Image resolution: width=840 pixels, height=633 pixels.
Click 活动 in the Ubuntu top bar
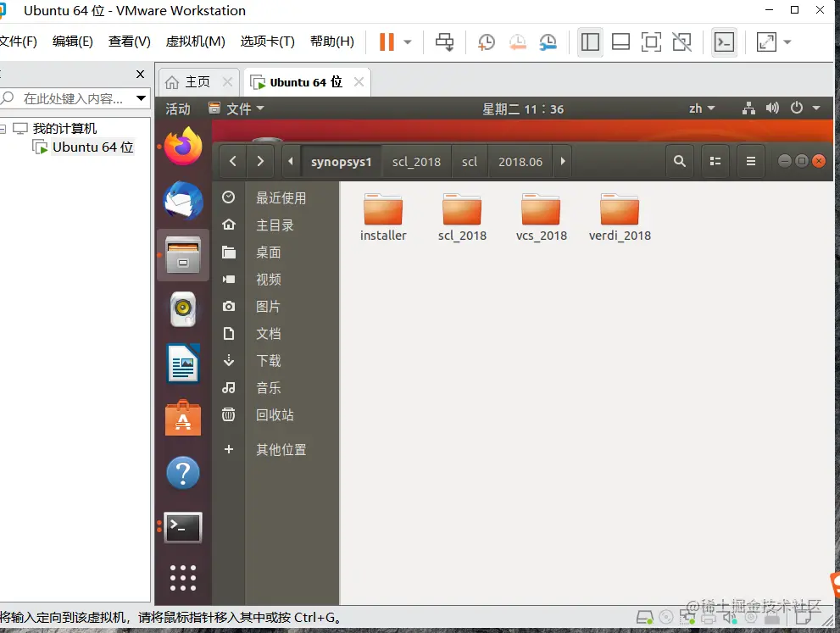(178, 108)
